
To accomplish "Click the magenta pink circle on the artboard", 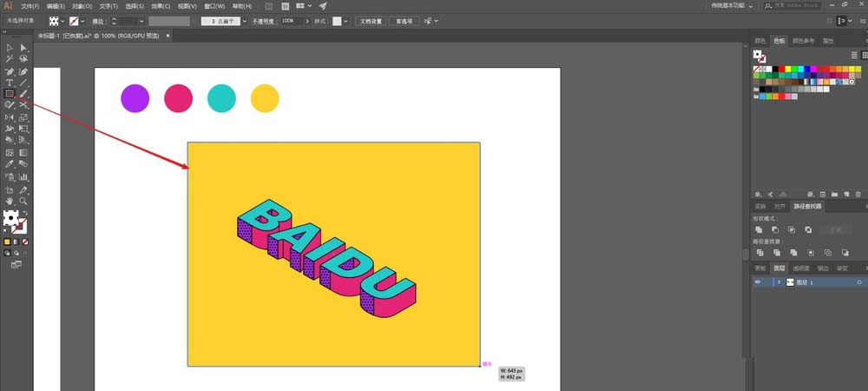I will click(178, 98).
